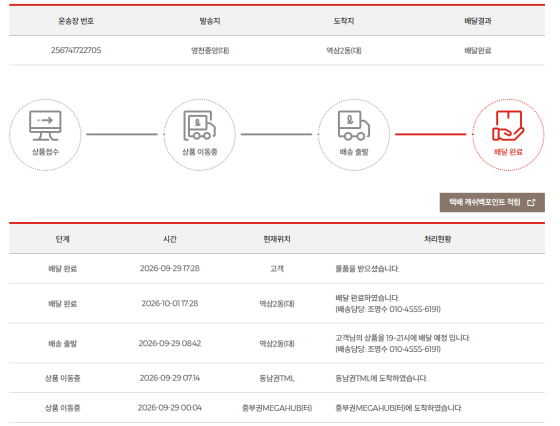Viewport: 560px width, 426px height.
Task: Click the 시간 column header
Action: click(x=170, y=239)
